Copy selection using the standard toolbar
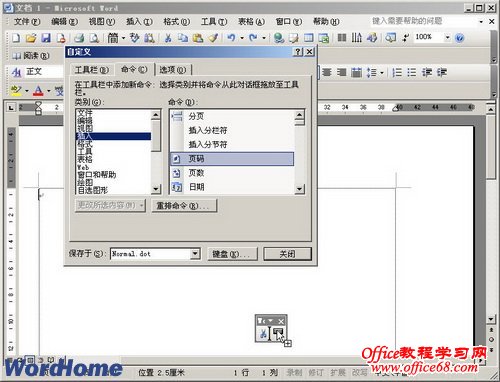This screenshot has height=382, width=500. pos(183,38)
